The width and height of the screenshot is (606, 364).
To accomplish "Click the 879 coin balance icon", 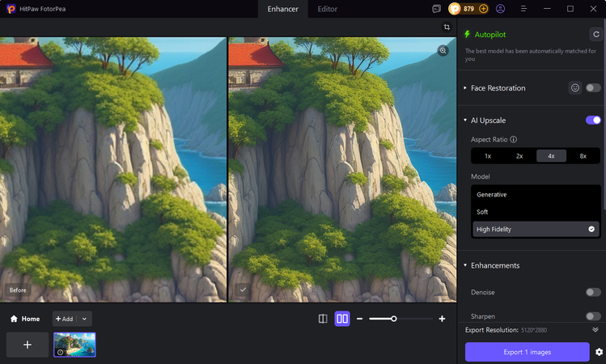I will (x=455, y=9).
